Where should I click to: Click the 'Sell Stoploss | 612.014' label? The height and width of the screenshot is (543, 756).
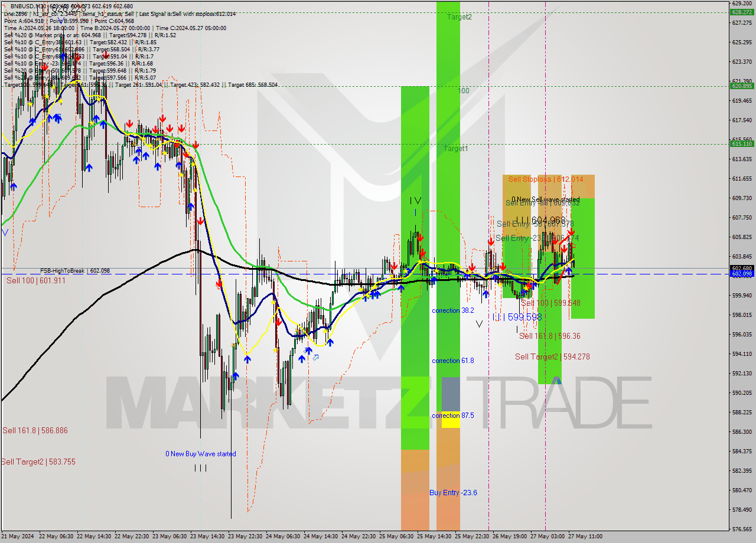[x=546, y=179]
